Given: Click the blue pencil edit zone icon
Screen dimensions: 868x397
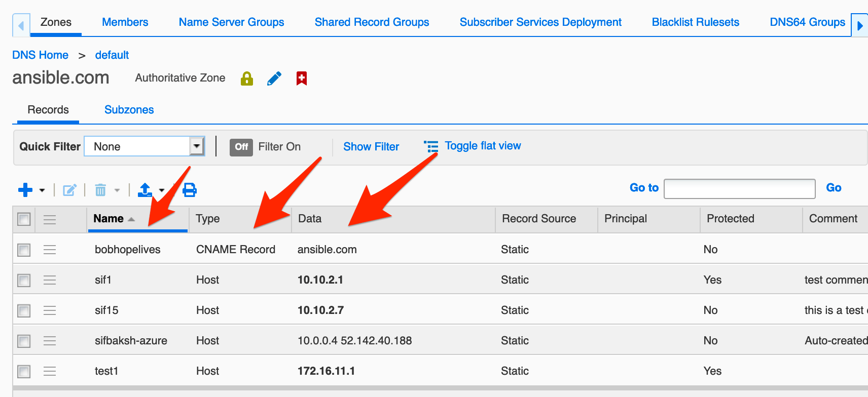Looking at the screenshot, I should click(x=274, y=78).
